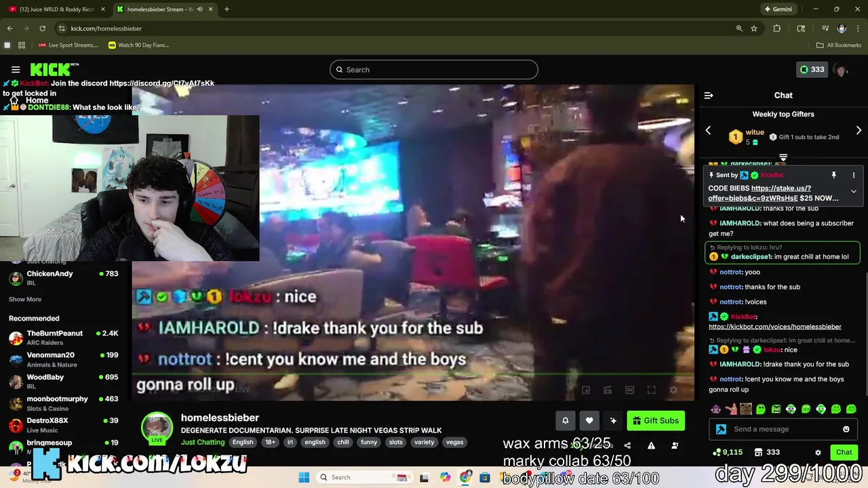
Task: Open ChickenAndy channel in sidebar
Action: click(64, 278)
